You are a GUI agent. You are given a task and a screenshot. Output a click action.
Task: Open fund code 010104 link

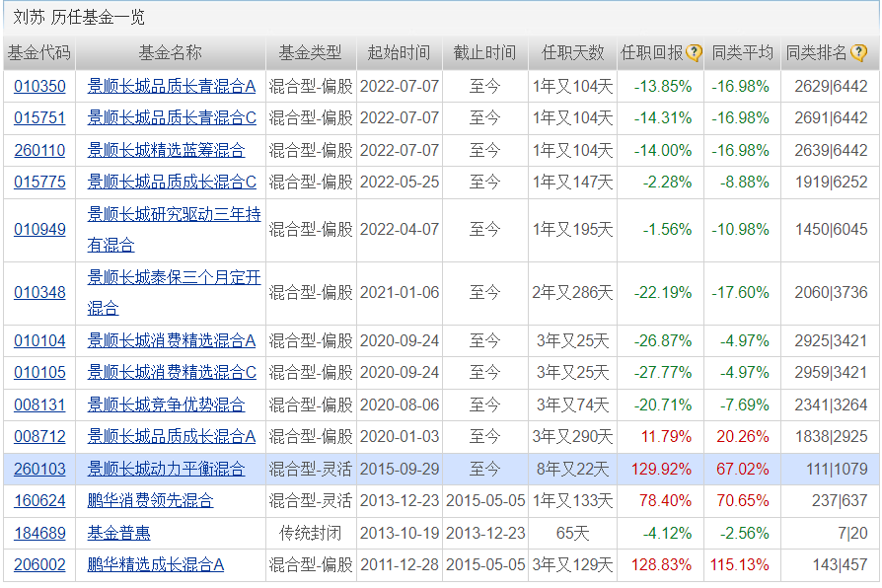[x=39, y=340]
